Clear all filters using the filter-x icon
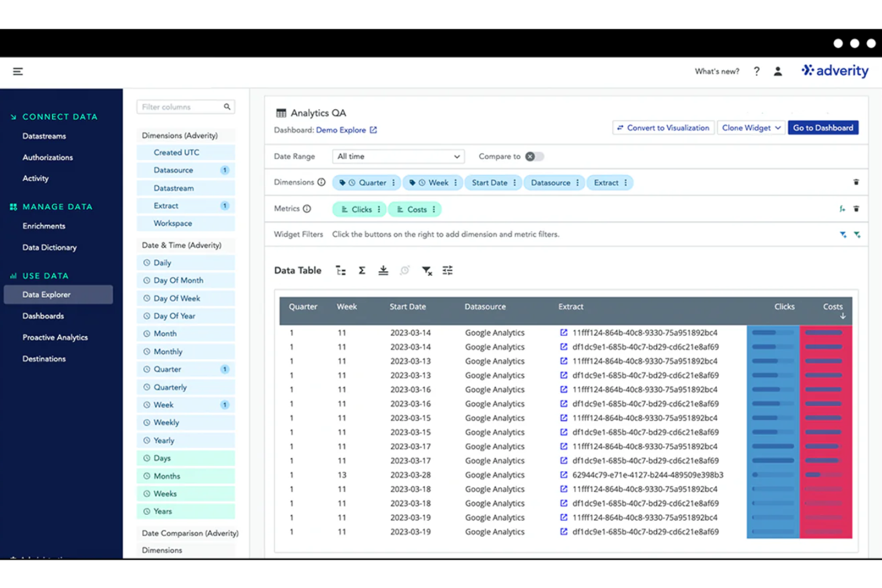This screenshot has width=882, height=588. pos(427,270)
